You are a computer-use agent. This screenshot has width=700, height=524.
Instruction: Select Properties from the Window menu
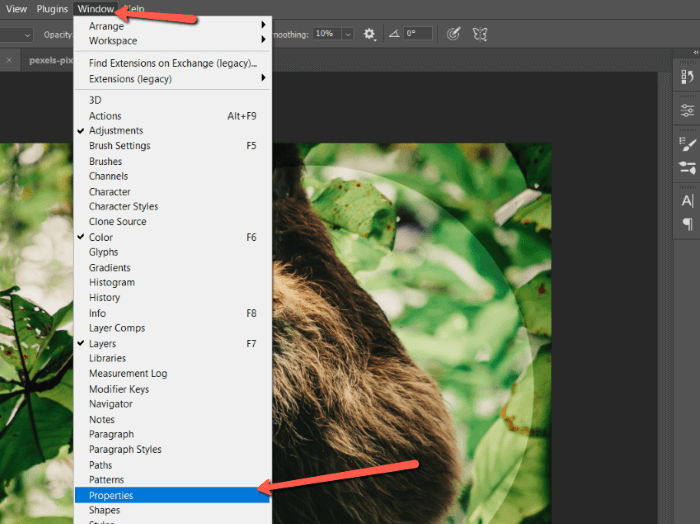pos(110,495)
